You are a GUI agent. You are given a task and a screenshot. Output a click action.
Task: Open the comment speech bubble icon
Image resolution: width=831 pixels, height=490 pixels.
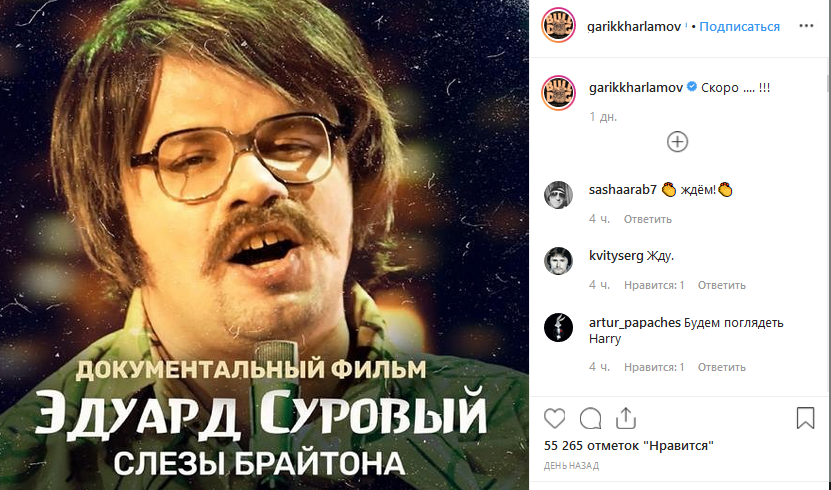(590, 418)
